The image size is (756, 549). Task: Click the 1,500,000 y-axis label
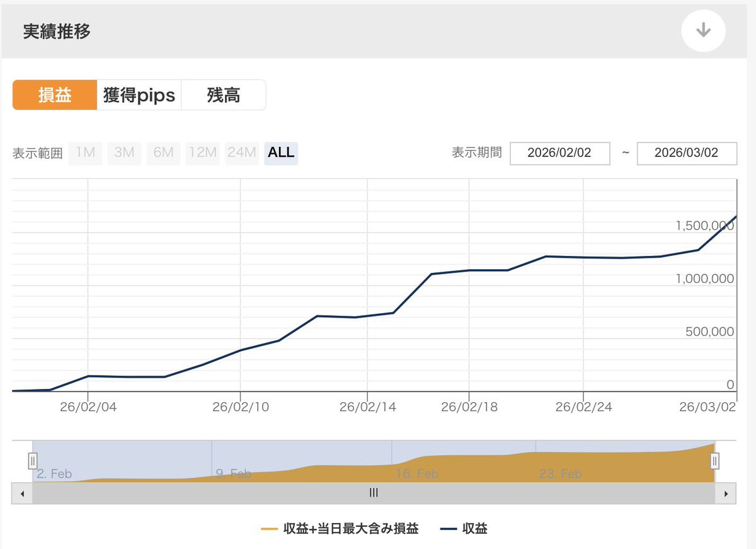coord(705,225)
